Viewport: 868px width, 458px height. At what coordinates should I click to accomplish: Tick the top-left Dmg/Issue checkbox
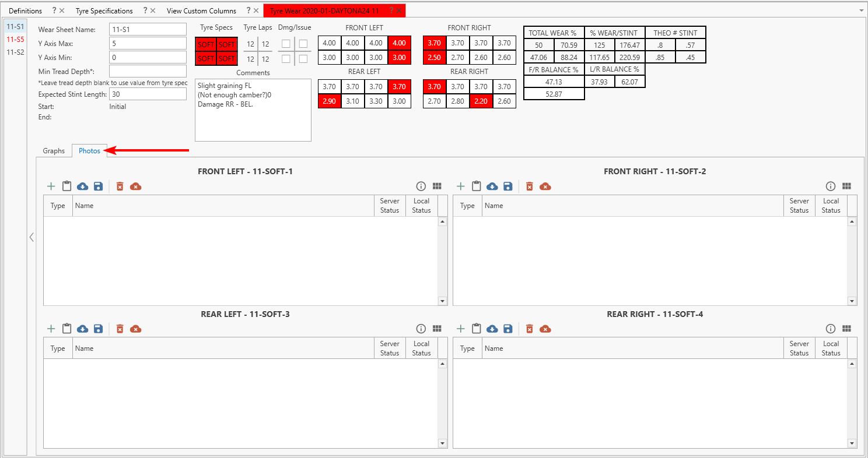click(286, 44)
